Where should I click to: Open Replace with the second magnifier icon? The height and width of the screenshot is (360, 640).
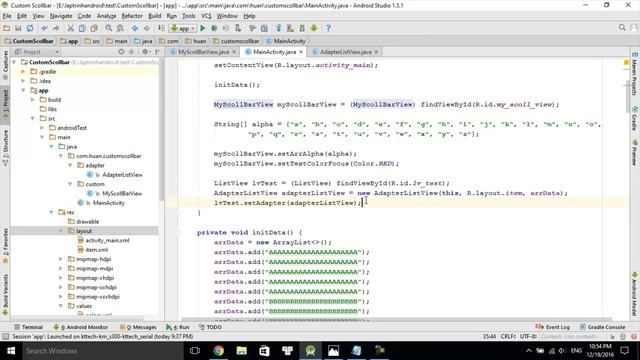[x=120, y=28]
